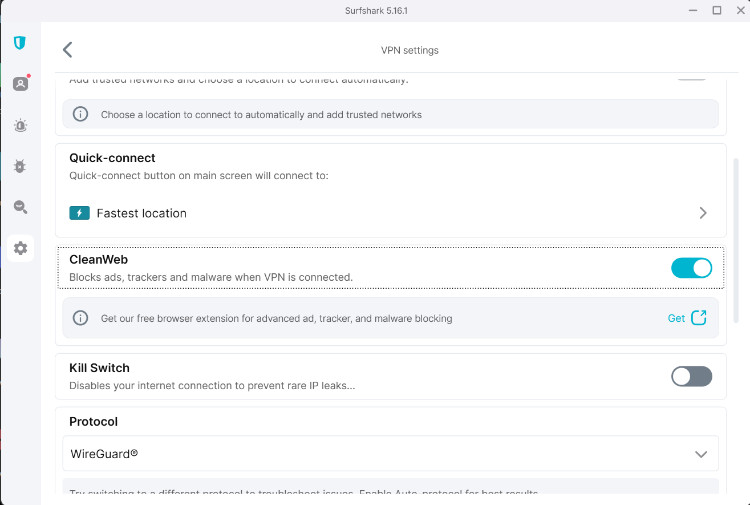Screen dimensions: 750x505
Task: Open the VPN shield tab in sidebar
Action: click(x=20, y=43)
